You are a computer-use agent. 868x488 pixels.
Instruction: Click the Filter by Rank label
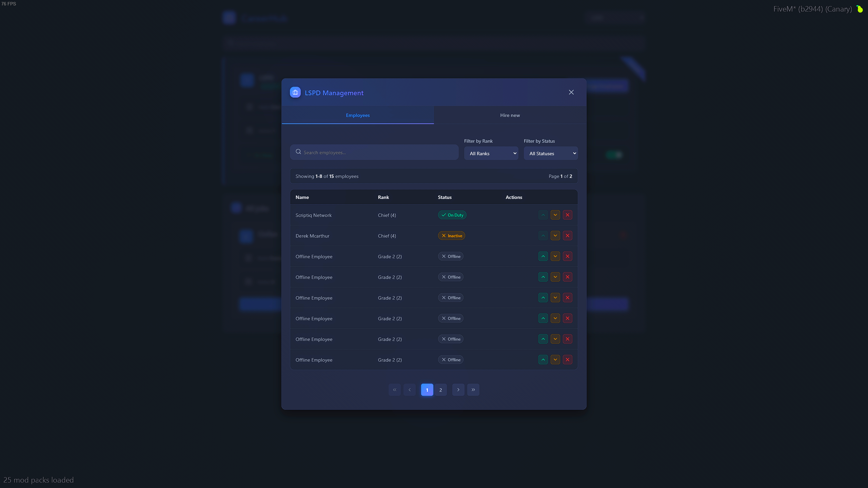(x=478, y=141)
